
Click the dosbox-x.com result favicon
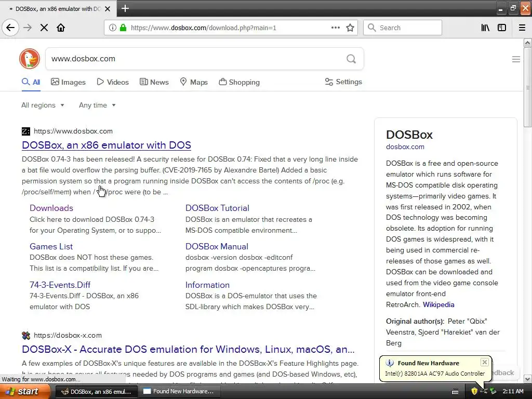[26, 335]
